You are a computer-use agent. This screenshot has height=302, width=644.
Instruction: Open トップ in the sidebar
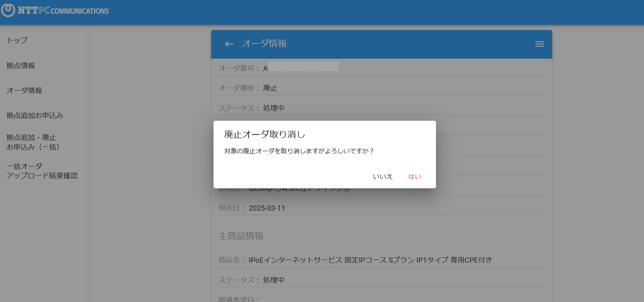17,40
